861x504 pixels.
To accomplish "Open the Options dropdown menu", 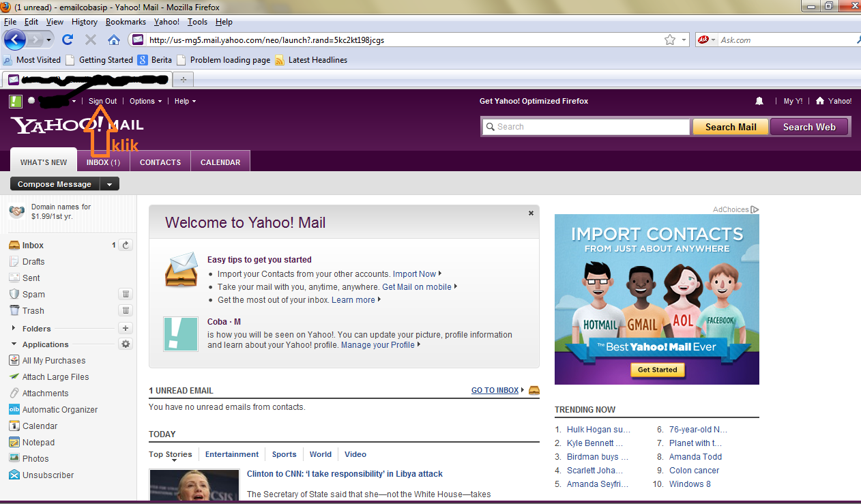I will (145, 101).
